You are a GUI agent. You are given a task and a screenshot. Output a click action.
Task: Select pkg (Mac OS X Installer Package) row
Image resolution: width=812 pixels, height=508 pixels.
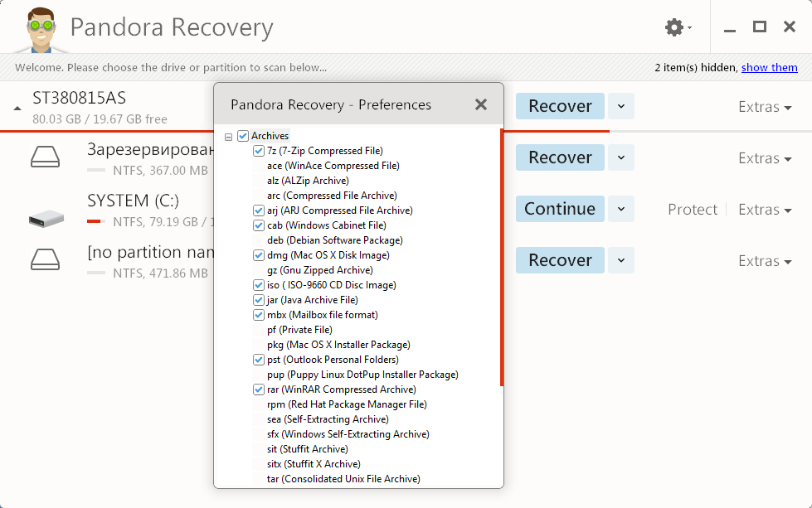pos(338,345)
